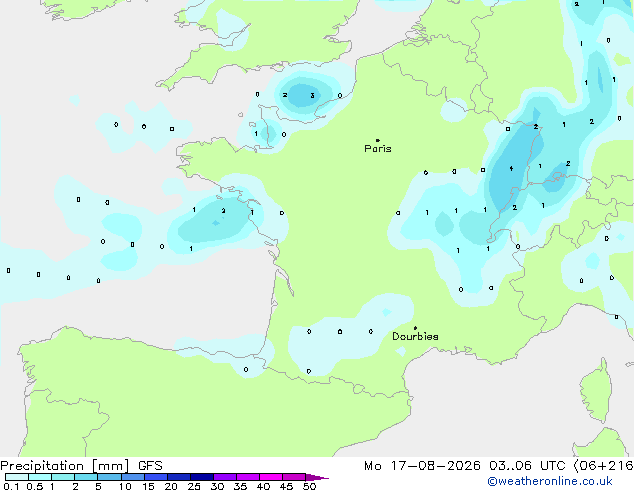634x490 pixels.
Task: Click the legend label 0.1
Action: pyautogui.click(x=11, y=486)
